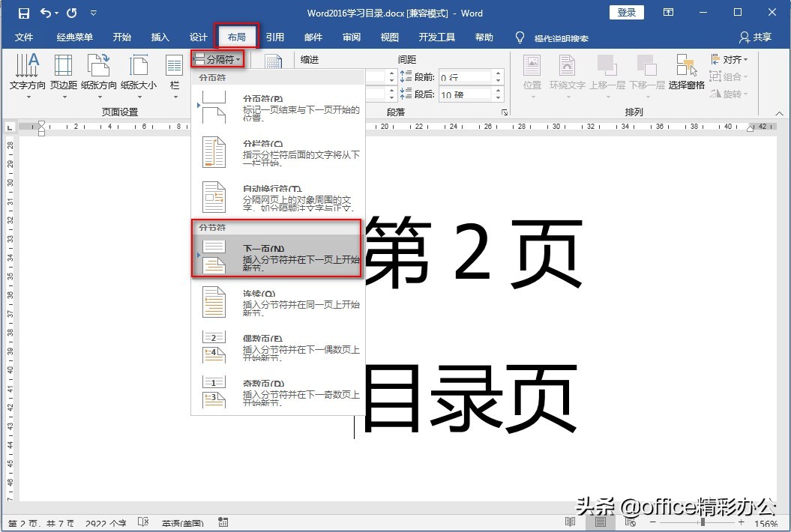Switch to 设计 tab
The image size is (791, 532).
pyautogui.click(x=198, y=37)
